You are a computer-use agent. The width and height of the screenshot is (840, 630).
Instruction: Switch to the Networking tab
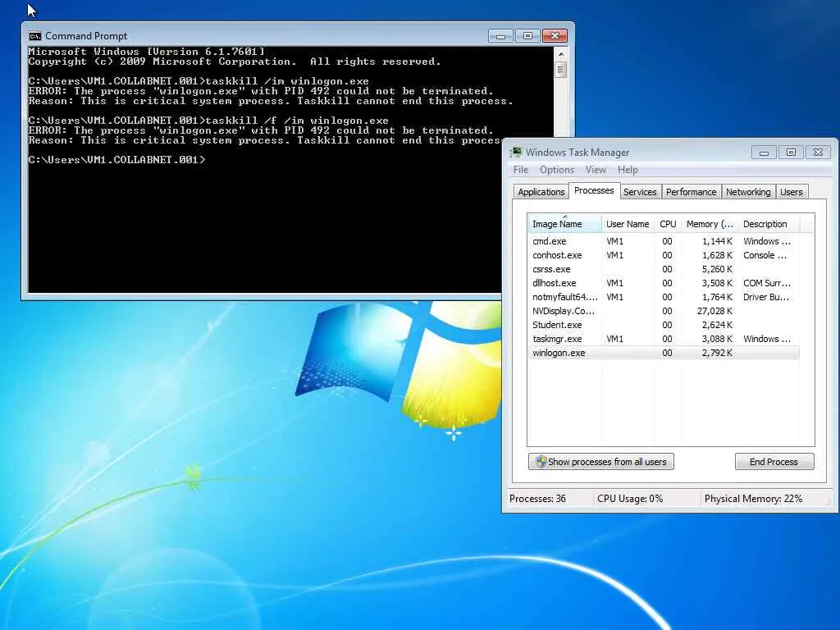click(748, 192)
